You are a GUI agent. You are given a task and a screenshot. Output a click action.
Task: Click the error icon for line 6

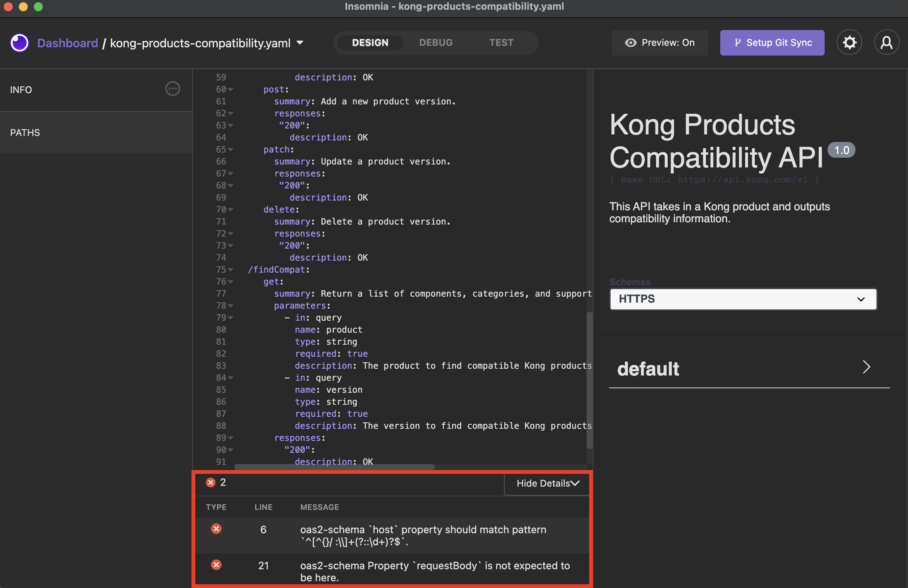click(216, 528)
